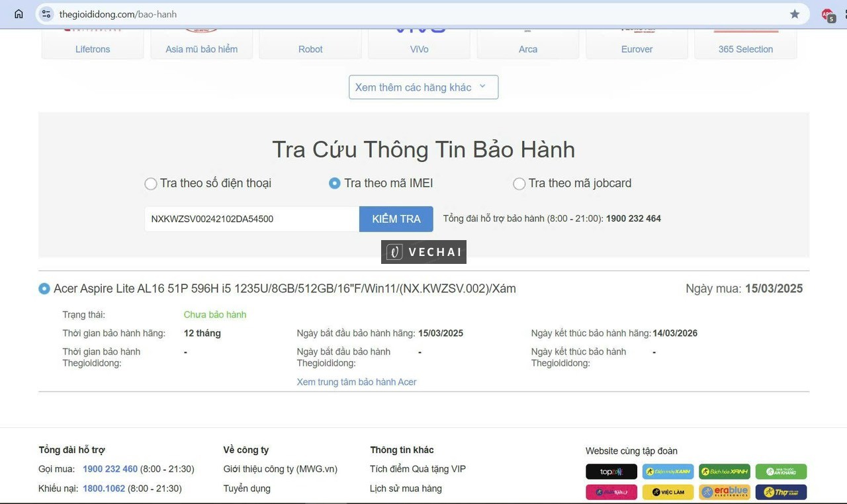
Task: Open the Nhà thuốc An Khang logo
Action: coord(781,472)
